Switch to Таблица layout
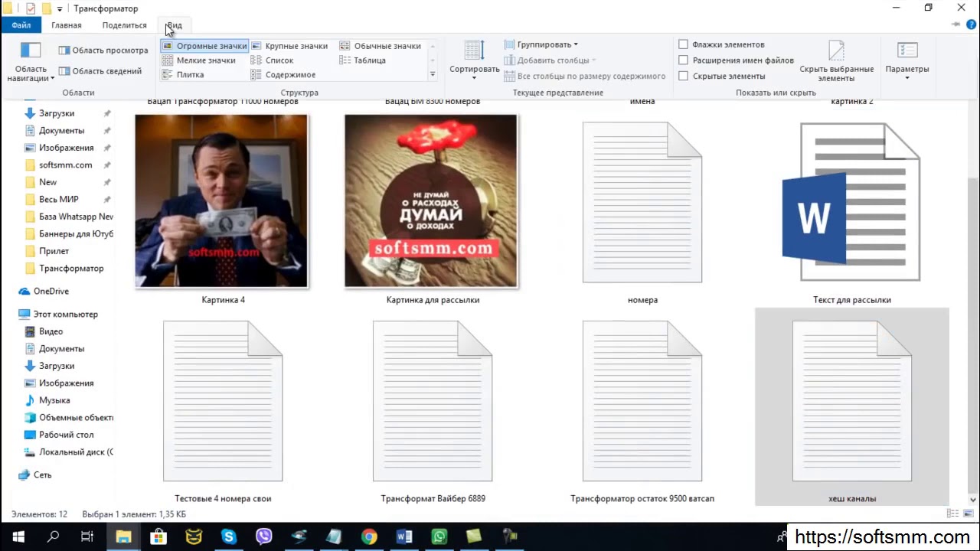980x551 pixels. [x=363, y=60]
